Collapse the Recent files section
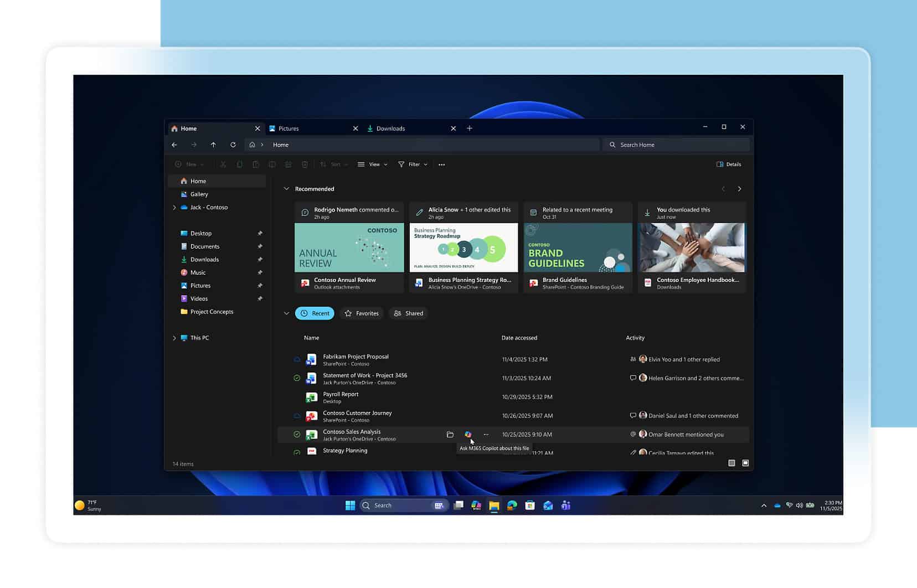Viewport: 917px width, 588px height. [286, 313]
